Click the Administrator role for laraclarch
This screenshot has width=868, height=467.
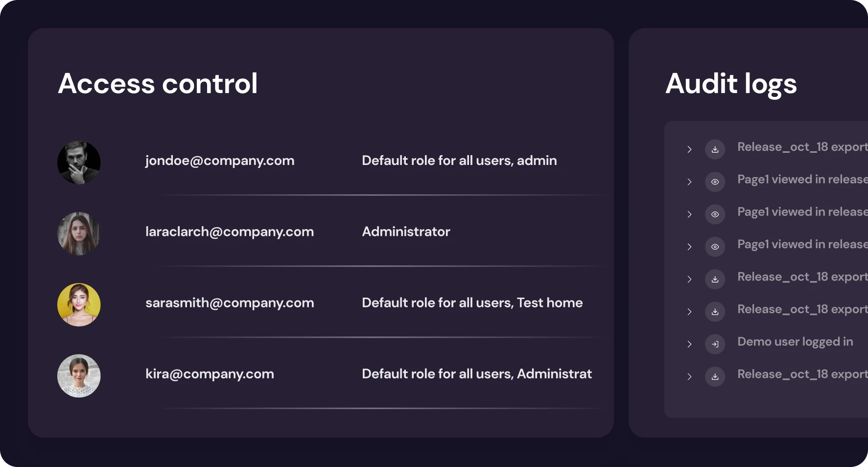point(406,232)
